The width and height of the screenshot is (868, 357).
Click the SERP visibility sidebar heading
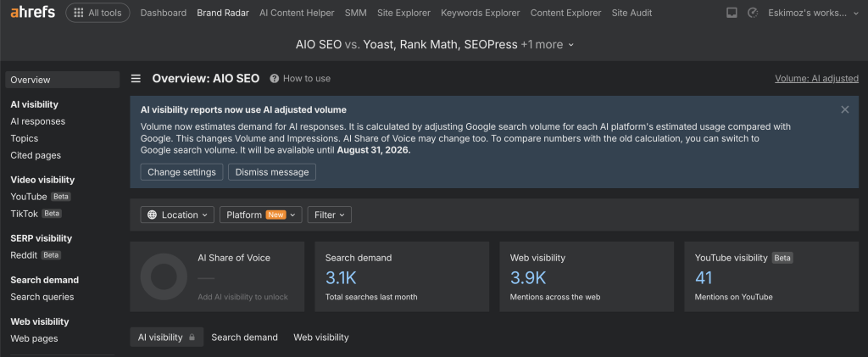point(42,238)
